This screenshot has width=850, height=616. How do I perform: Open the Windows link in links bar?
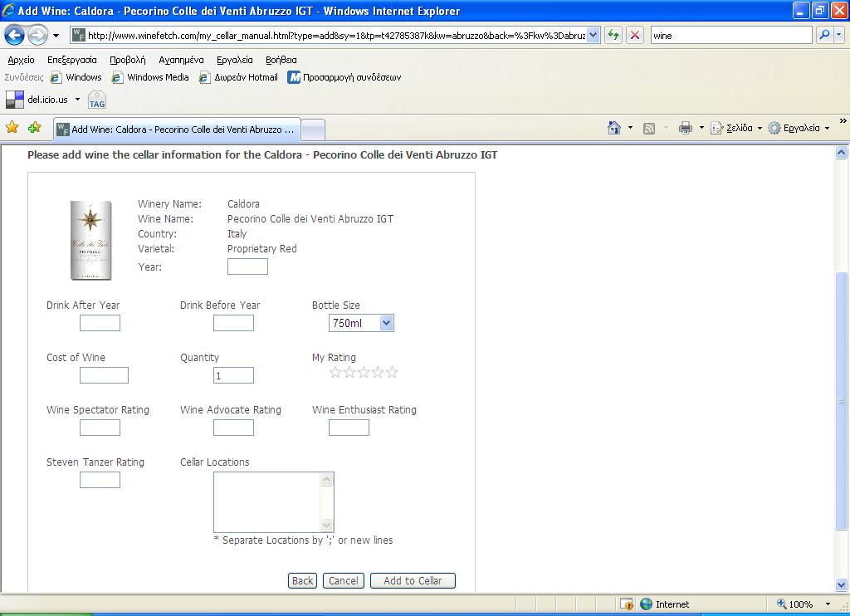(76, 77)
